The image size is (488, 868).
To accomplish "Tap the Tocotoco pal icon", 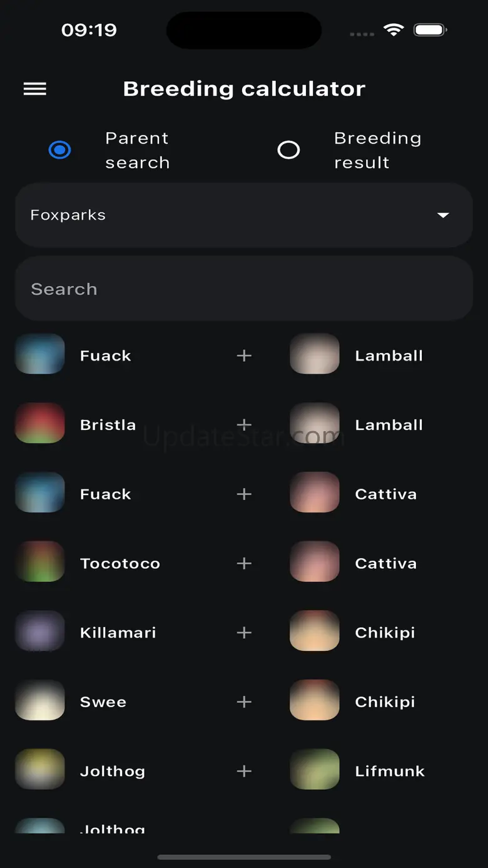I will (x=40, y=562).
